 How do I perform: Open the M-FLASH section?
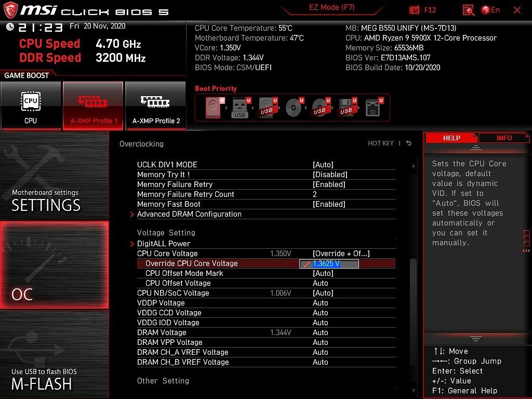(54, 354)
